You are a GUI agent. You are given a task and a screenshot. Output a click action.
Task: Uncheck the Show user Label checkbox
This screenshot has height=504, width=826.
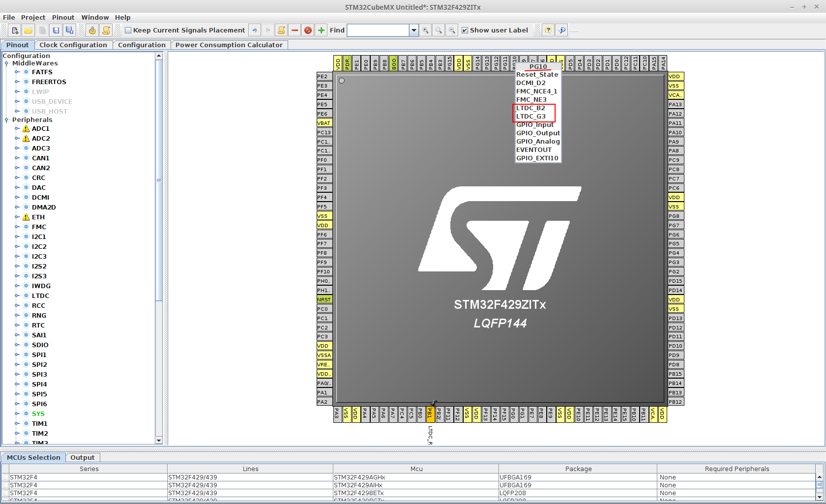(465, 30)
